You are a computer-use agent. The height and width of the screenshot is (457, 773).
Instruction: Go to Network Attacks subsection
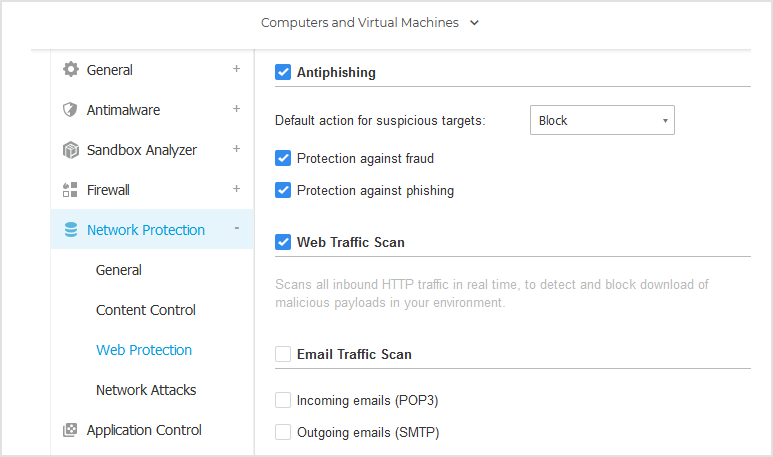tap(146, 390)
